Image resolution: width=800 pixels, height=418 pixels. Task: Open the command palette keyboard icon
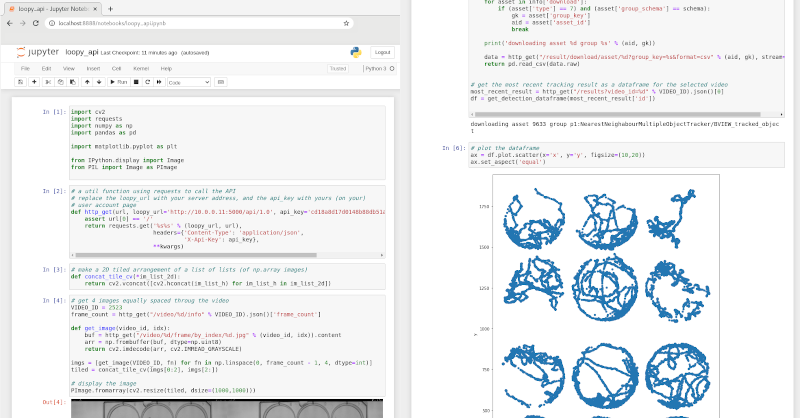click(220, 81)
